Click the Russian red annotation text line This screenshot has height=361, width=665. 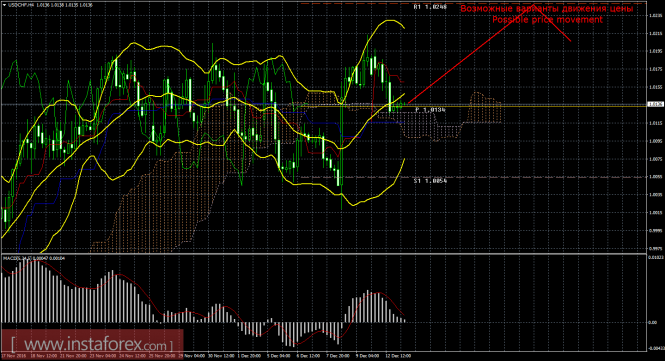point(547,8)
